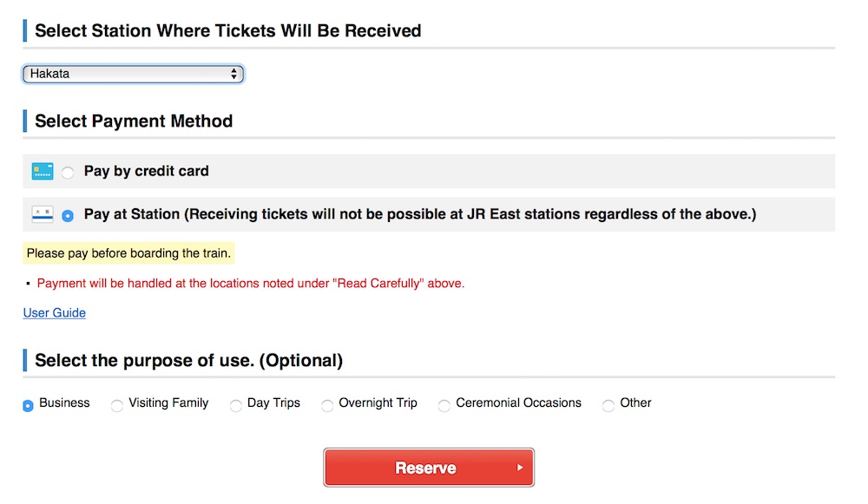This screenshot has height=504, width=868.
Task: Choose Visiting Family as purpose
Action: (117, 405)
